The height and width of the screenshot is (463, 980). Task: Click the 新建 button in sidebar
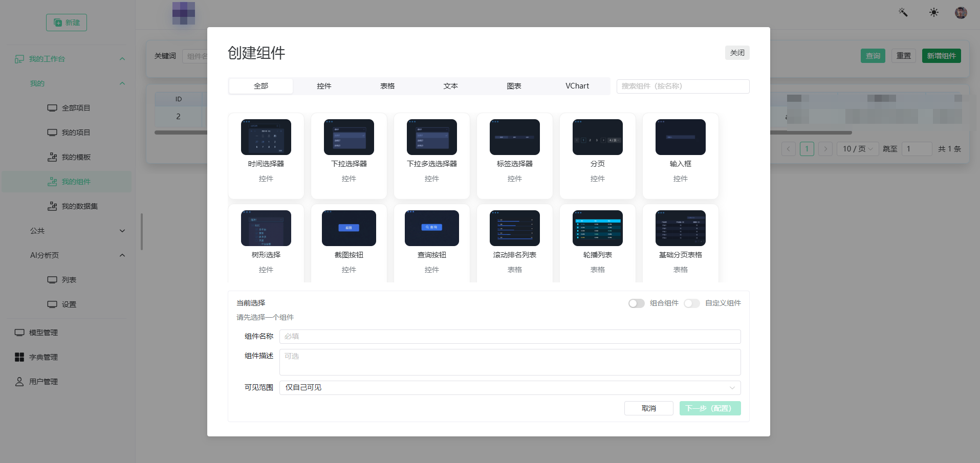point(67,23)
